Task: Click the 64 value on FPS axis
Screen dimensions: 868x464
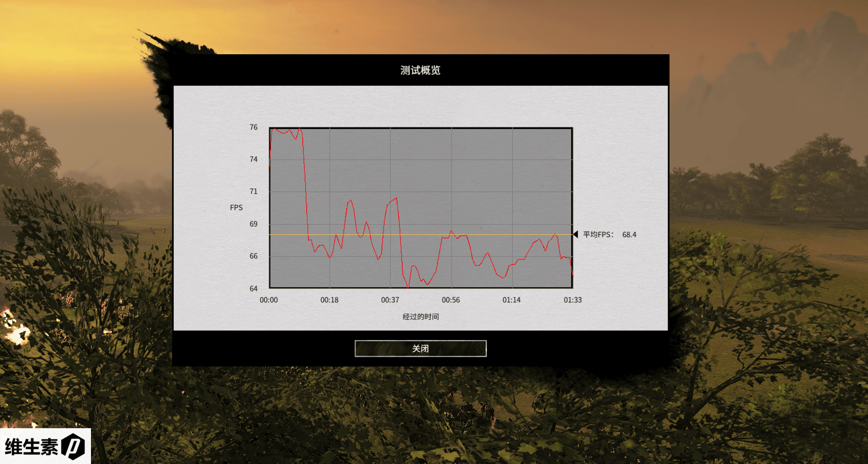Action: [x=254, y=289]
